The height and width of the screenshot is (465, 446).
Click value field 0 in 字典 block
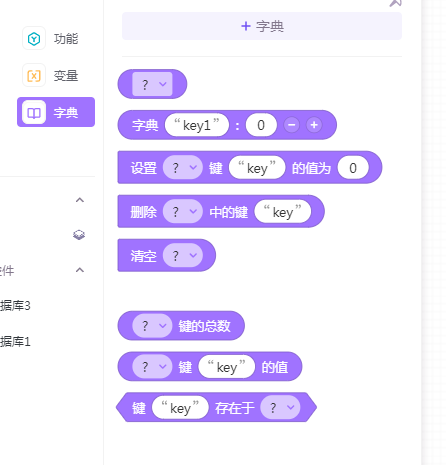(261, 125)
